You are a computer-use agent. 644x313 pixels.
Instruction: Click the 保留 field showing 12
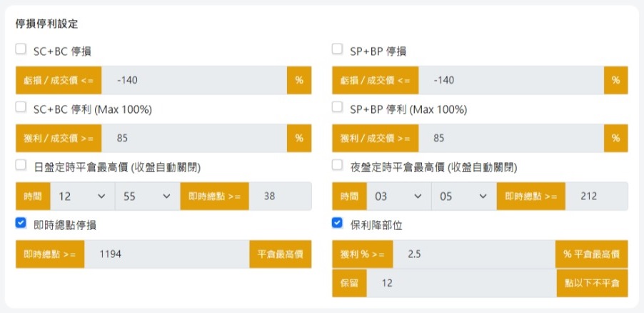pyautogui.click(x=461, y=284)
